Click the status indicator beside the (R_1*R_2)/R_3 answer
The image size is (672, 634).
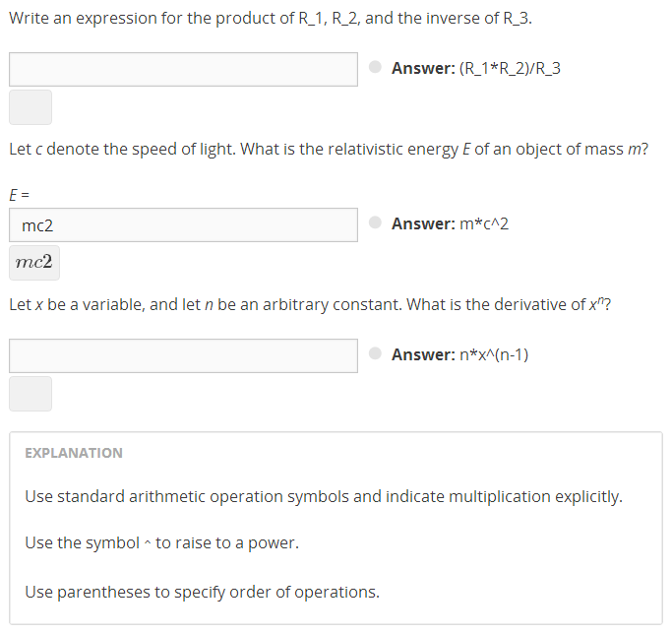376,68
